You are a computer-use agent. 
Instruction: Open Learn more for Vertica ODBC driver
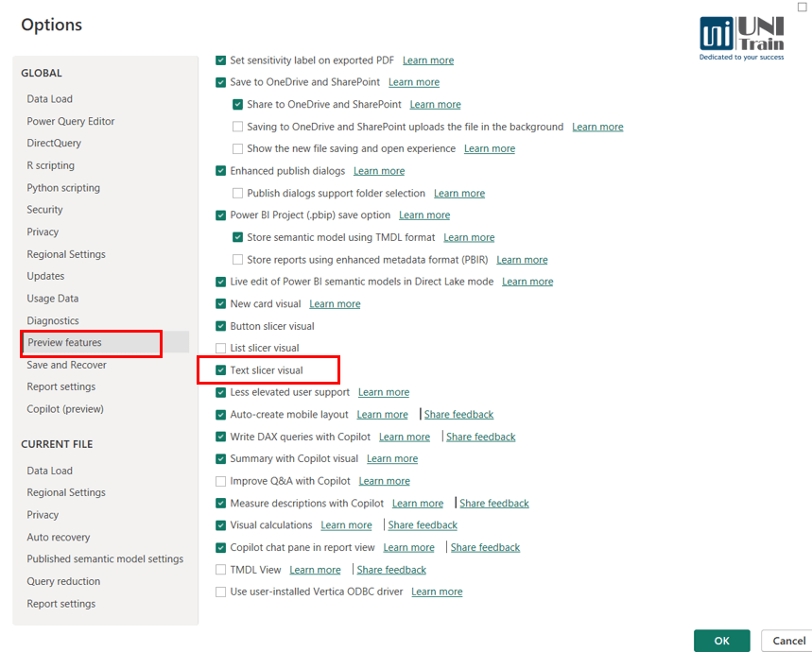click(x=437, y=592)
